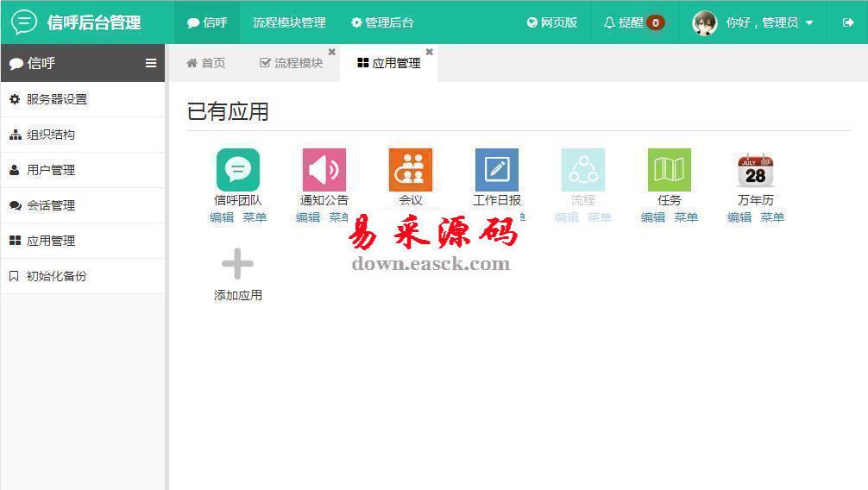Click 编辑 link under 信呼团队
The height and width of the screenshot is (490, 868).
(222, 217)
